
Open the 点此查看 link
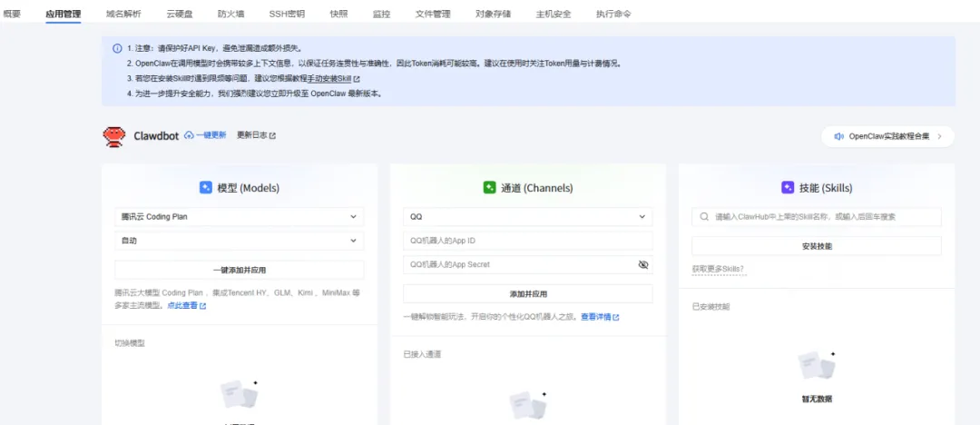point(182,306)
